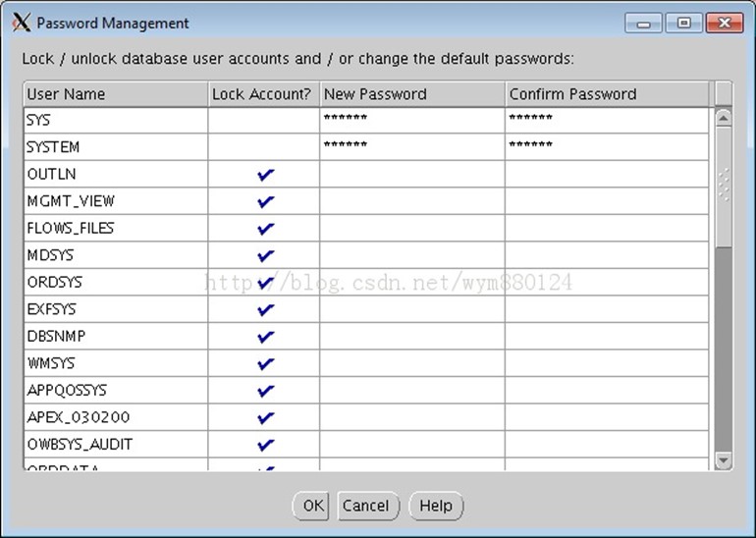Click the SYSTEM Confirm Password field
Image resolution: width=756 pixels, height=538 pixels.
tap(607, 147)
